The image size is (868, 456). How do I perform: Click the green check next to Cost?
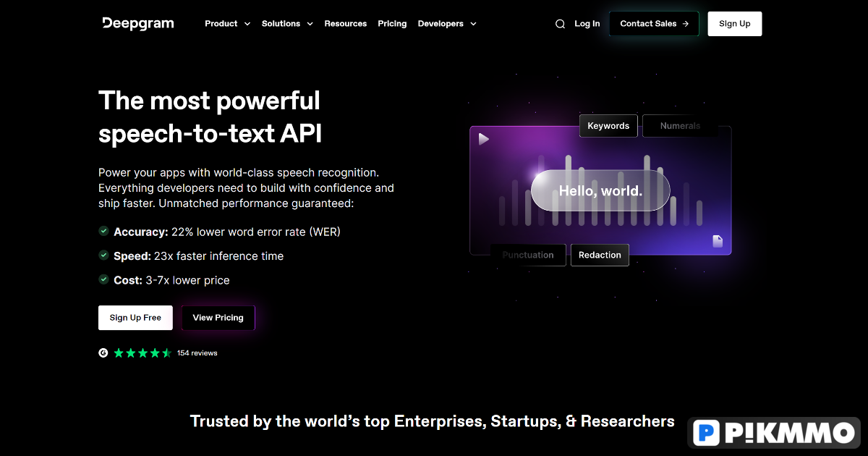(x=104, y=279)
